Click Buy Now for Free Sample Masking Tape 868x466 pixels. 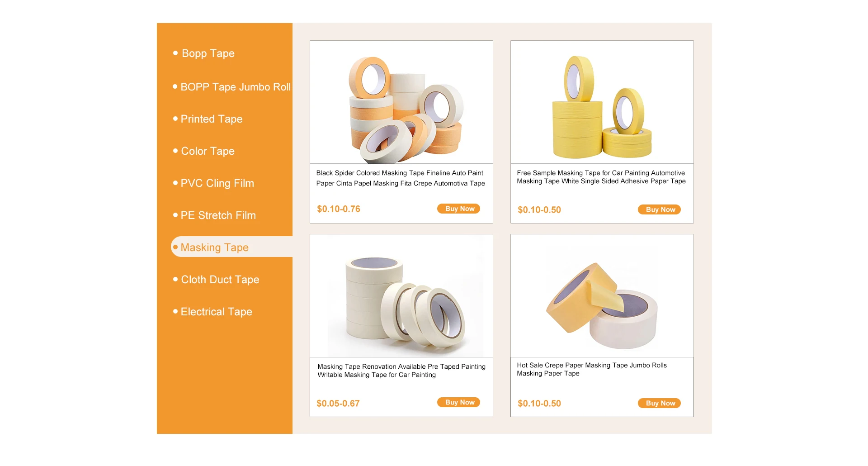659,209
